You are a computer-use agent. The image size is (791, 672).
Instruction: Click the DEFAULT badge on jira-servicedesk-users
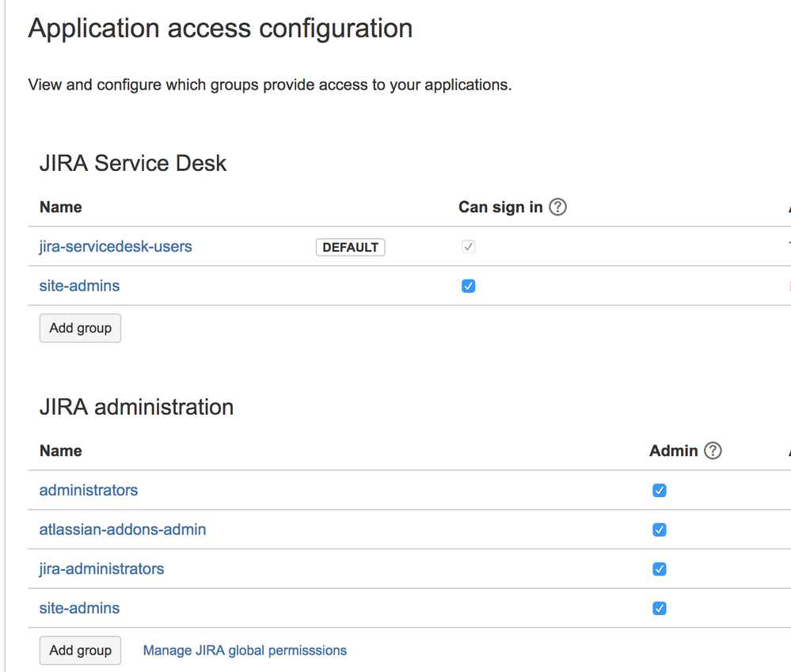coord(350,247)
